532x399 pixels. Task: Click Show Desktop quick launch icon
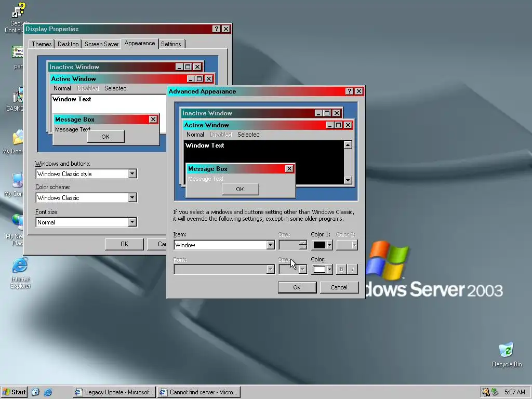tap(36, 392)
